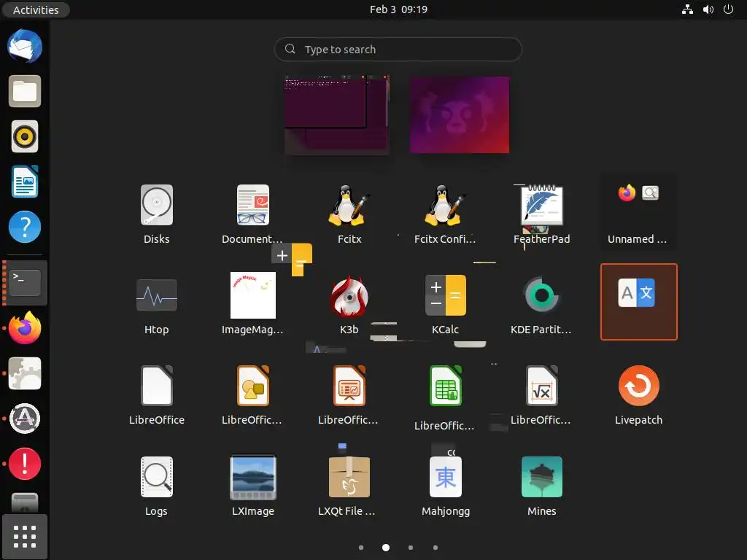This screenshot has height=560, width=747.
Task: Open the power menu icon
Action: point(729,9)
